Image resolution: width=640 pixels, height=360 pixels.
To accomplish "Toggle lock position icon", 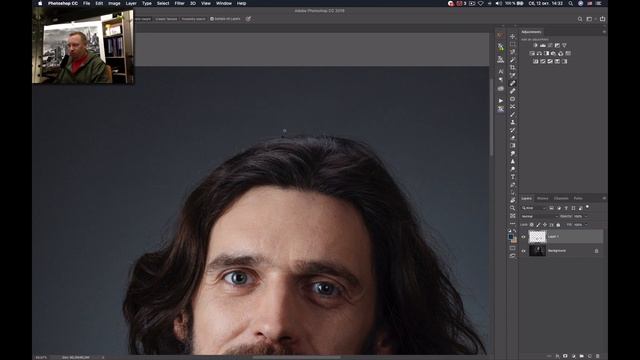I will click(x=545, y=224).
